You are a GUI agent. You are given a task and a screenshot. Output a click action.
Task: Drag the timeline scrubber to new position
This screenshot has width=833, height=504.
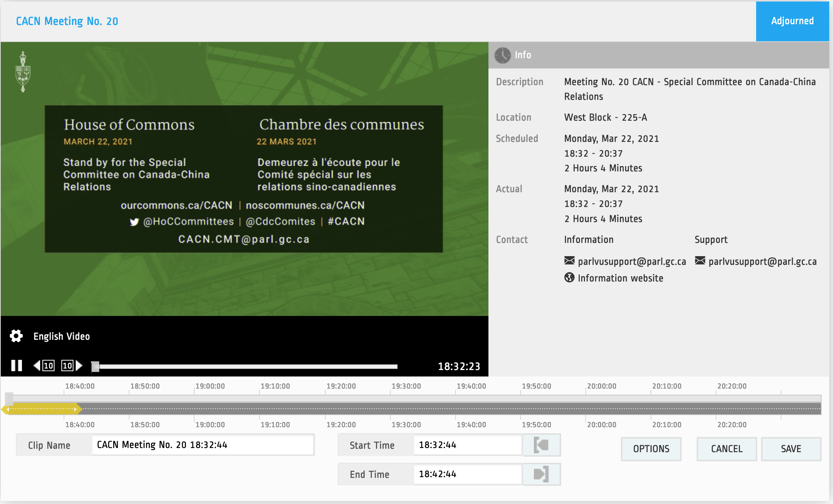point(96,366)
